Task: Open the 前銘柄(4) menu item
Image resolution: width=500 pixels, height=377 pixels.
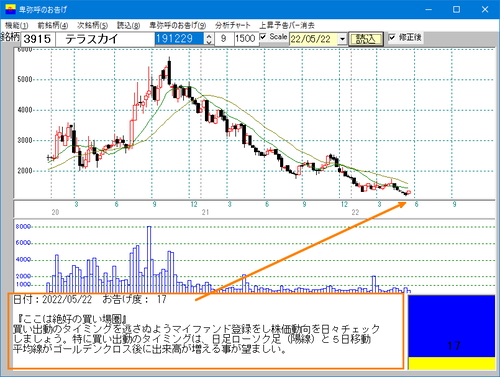Action: pos(53,25)
